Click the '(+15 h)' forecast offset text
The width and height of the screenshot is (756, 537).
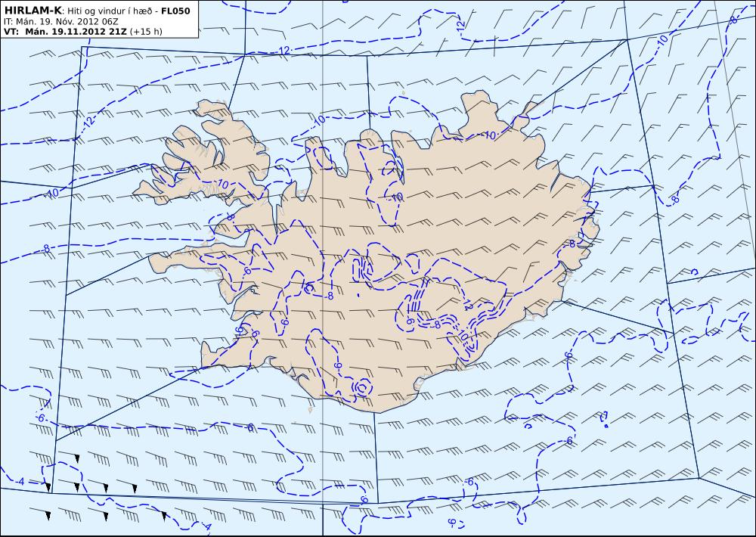pos(146,32)
